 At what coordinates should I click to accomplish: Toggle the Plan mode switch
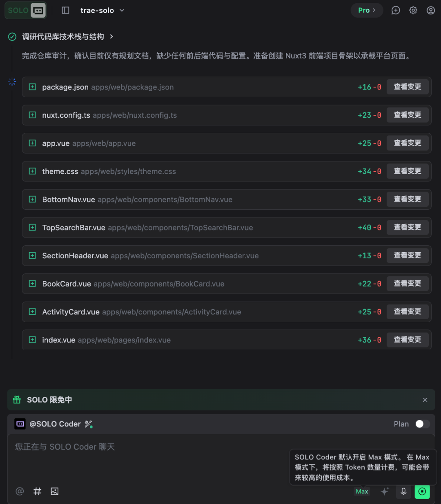click(423, 424)
